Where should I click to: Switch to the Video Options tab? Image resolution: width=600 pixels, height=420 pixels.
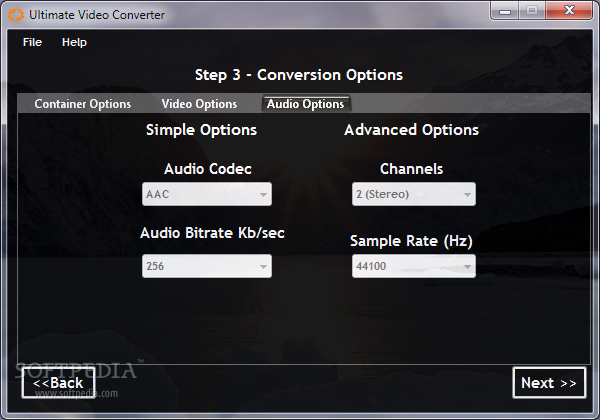pos(199,104)
